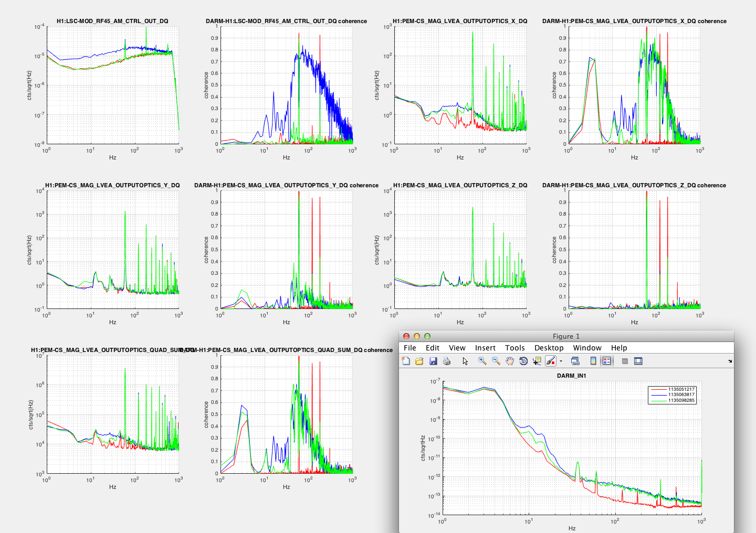756x533 pixels.
Task: Click the DARM OUTPUTOPTICS_X_DQ coherence plot title
Action: 634,21
